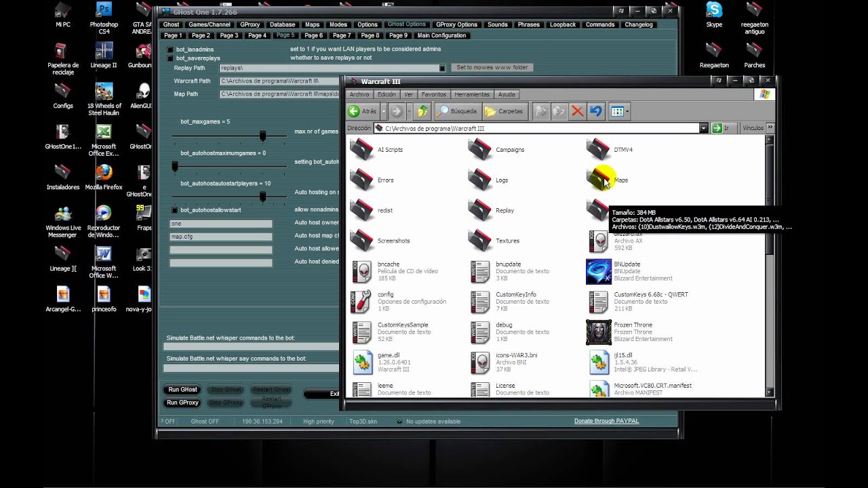This screenshot has height=488, width=868.
Task: Select the Maps folder
Action: click(608, 180)
